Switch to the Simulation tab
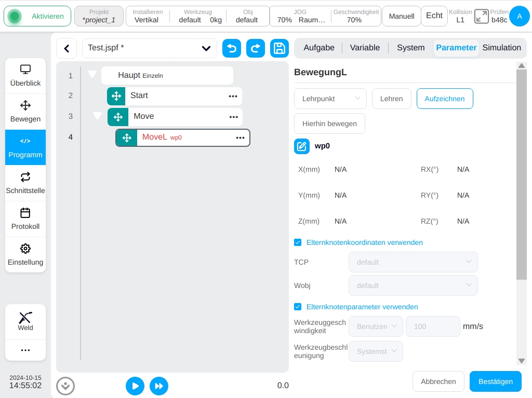 tap(501, 48)
